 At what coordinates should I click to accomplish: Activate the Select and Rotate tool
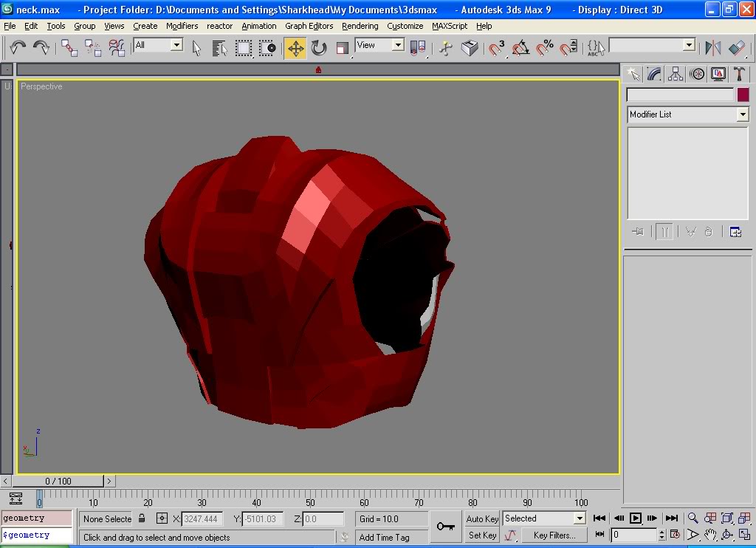pyautogui.click(x=319, y=48)
